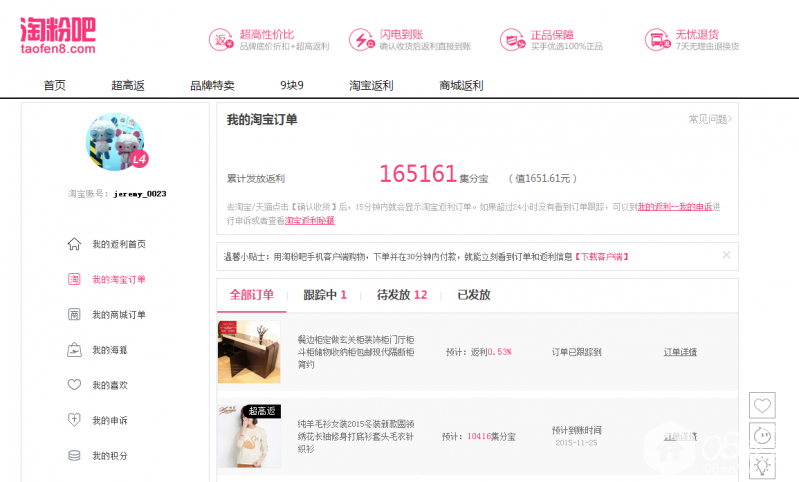
Task: Open 我的商城订单 in the sidebar
Action: (118, 315)
